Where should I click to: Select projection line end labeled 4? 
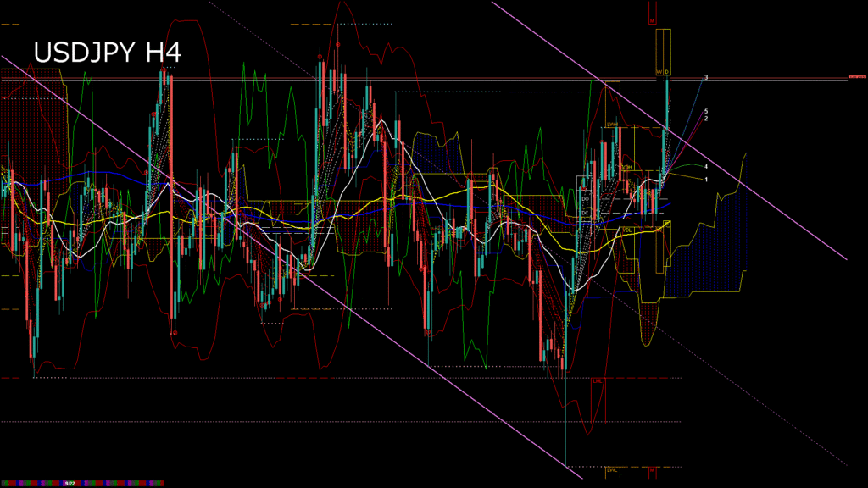pos(706,167)
